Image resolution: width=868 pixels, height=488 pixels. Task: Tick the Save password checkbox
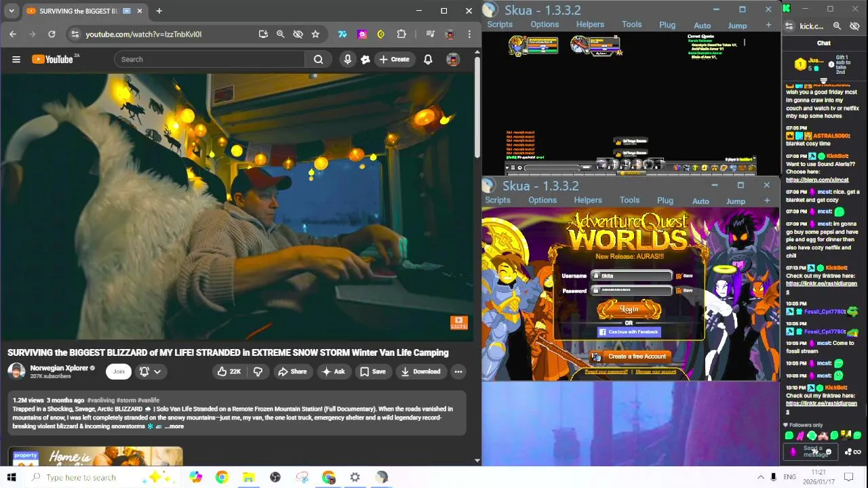click(x=679, y=291)
